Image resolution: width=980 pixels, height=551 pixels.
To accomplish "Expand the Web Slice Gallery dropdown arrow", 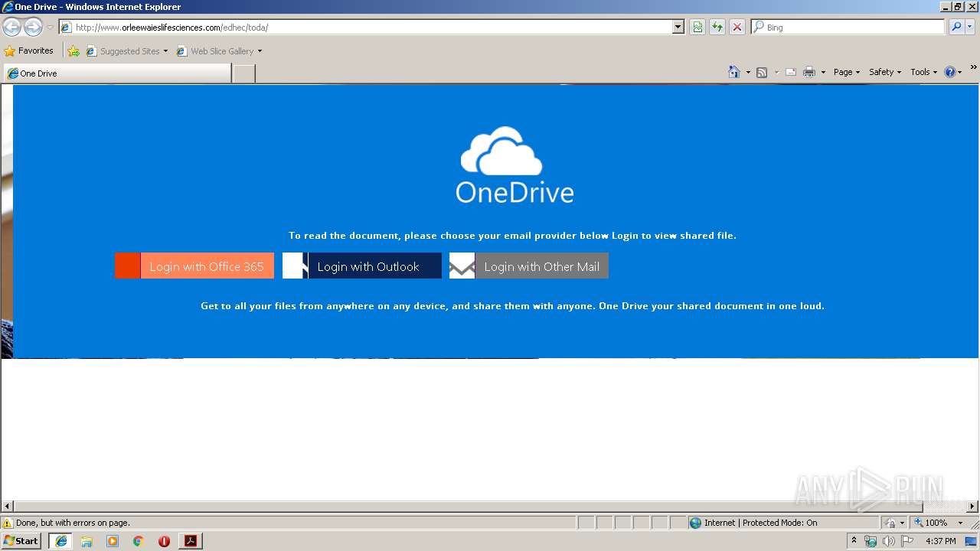I will pyautogui.click(x=260, y=51).
